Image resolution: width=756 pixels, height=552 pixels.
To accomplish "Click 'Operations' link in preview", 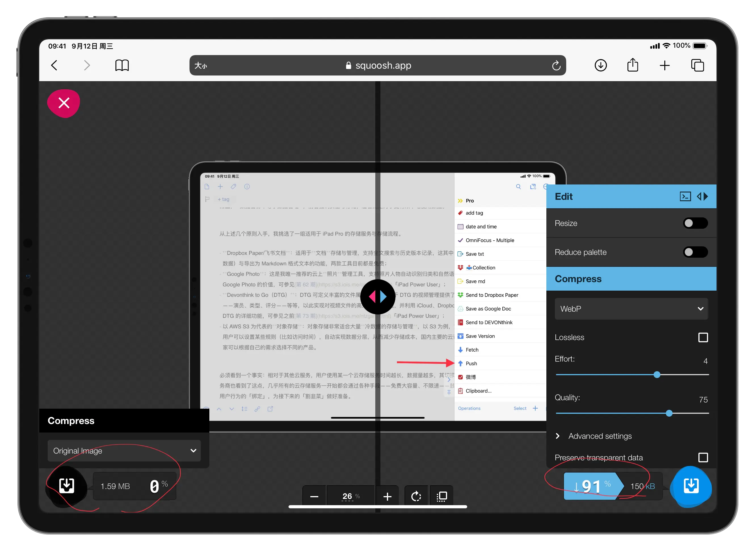I will [x=469, y=409].
